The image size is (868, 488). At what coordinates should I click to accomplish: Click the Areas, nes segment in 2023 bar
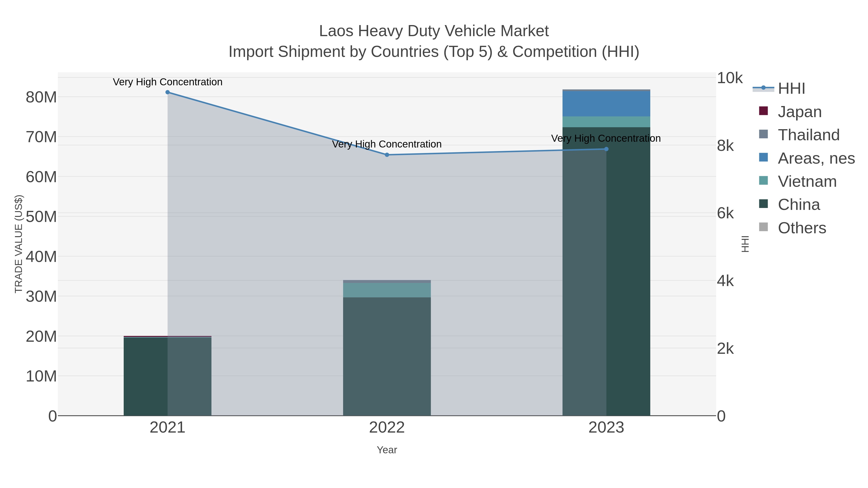coord(606,104)
